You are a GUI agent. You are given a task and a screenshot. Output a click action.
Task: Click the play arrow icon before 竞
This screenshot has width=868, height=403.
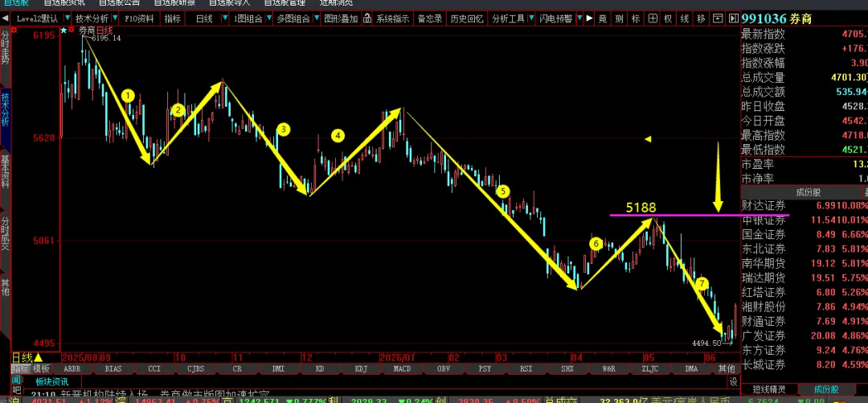tap(589, 19)
